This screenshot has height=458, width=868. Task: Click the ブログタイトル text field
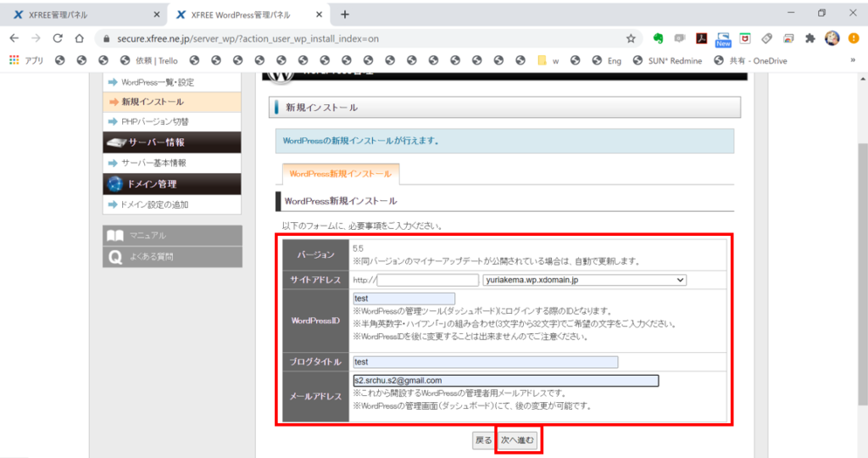485,362
